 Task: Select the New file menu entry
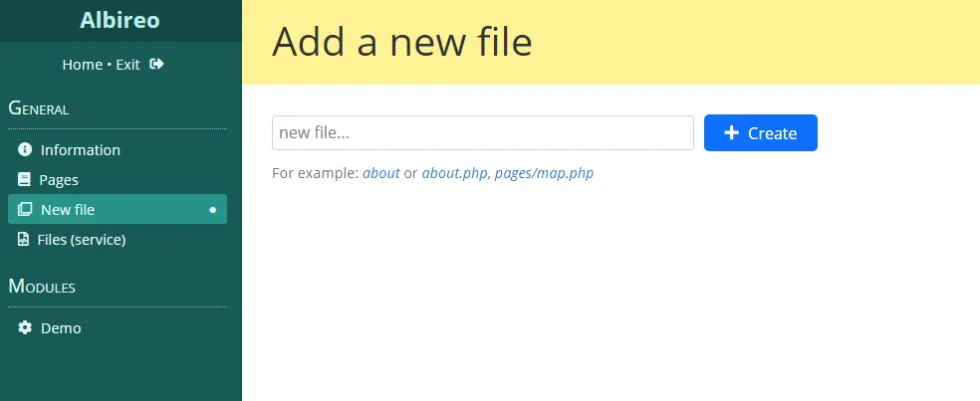68,210
